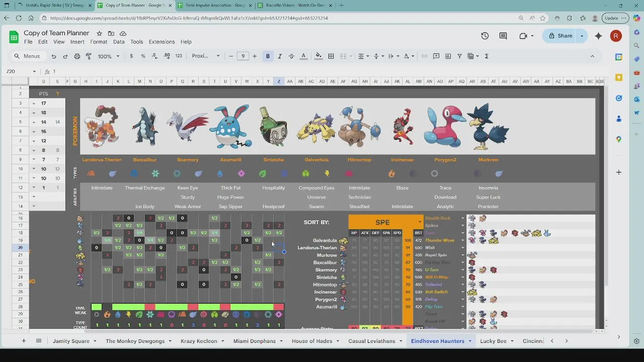Move document to folder icon

[111, 33]
